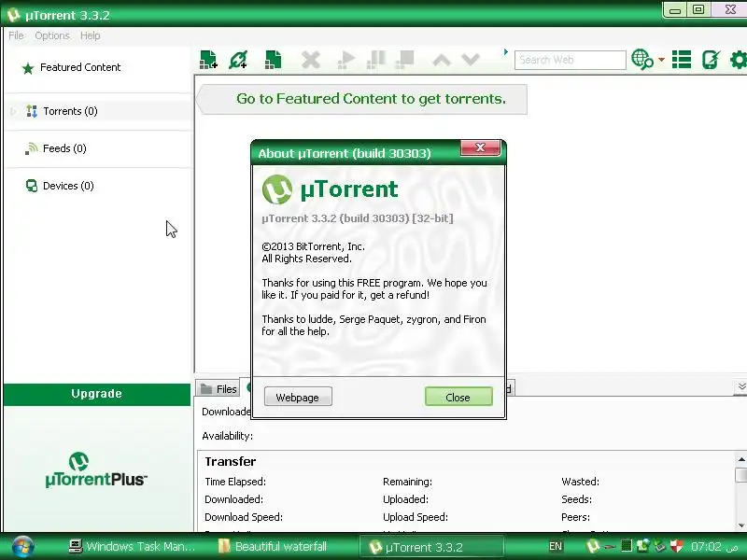Switch to Beautiful waterfall taskbar item
Screen dimensions: 747x560
[x=273, y=547]
